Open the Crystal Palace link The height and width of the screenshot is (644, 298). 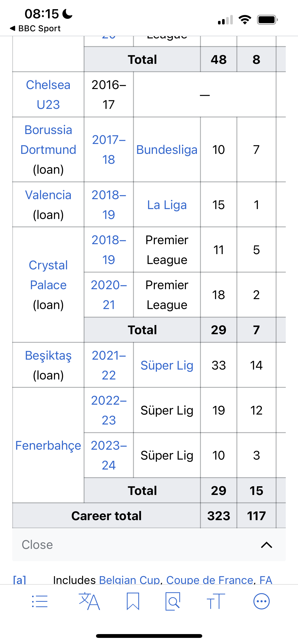coord(48,275)
